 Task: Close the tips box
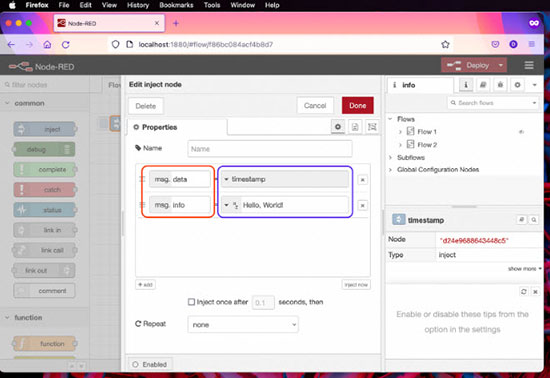click(535, 291)
